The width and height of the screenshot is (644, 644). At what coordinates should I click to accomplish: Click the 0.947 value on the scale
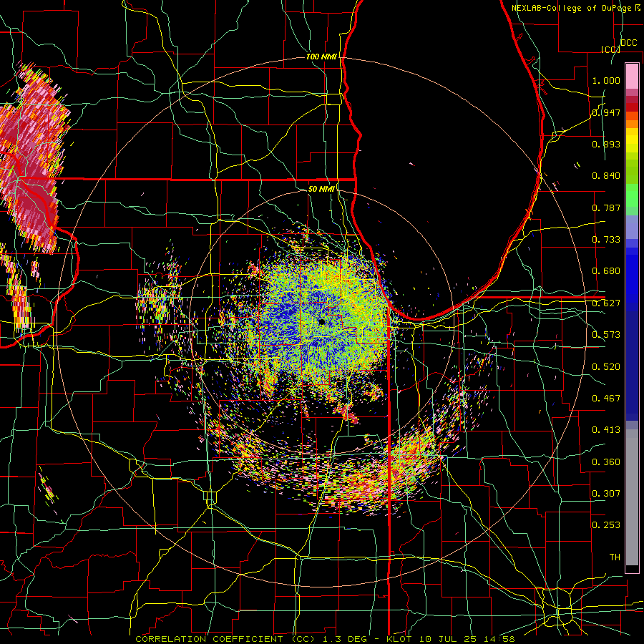tap(606, 112)
